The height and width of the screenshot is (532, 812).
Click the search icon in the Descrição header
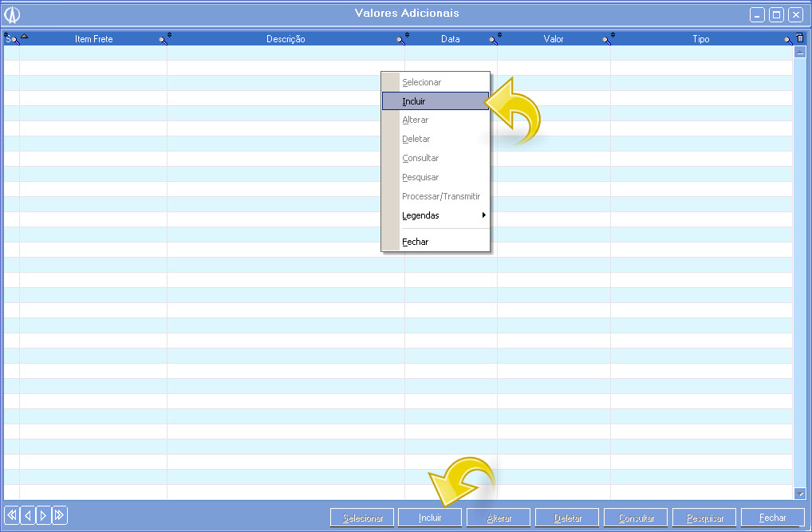(402, 39)
